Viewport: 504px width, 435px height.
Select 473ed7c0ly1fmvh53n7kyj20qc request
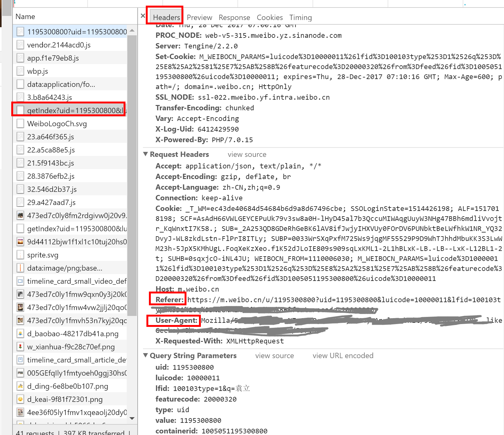point(70,321)
